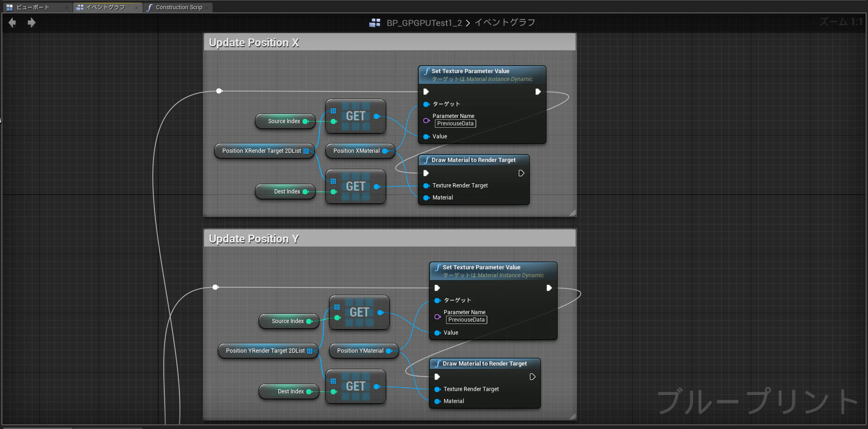Go forward with the right navigation arrow
868x429 pixels.
pyautogui.click(x=31, y=23)
